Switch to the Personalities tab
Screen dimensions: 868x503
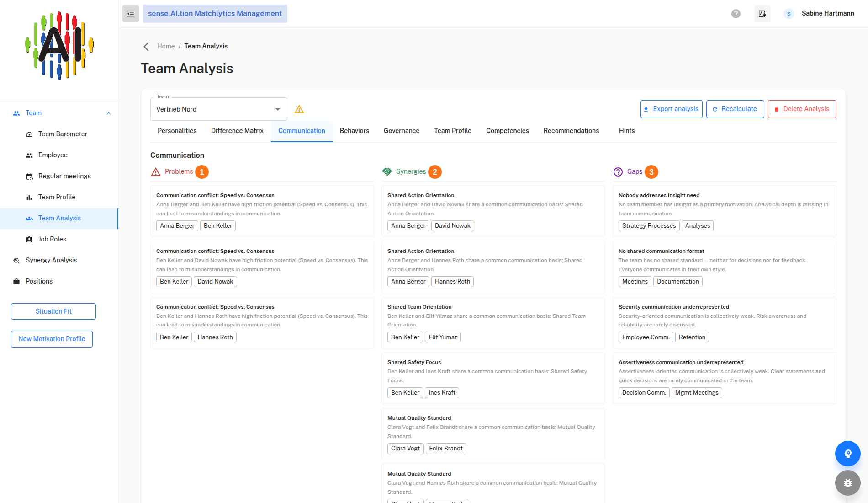click(177, 131)
